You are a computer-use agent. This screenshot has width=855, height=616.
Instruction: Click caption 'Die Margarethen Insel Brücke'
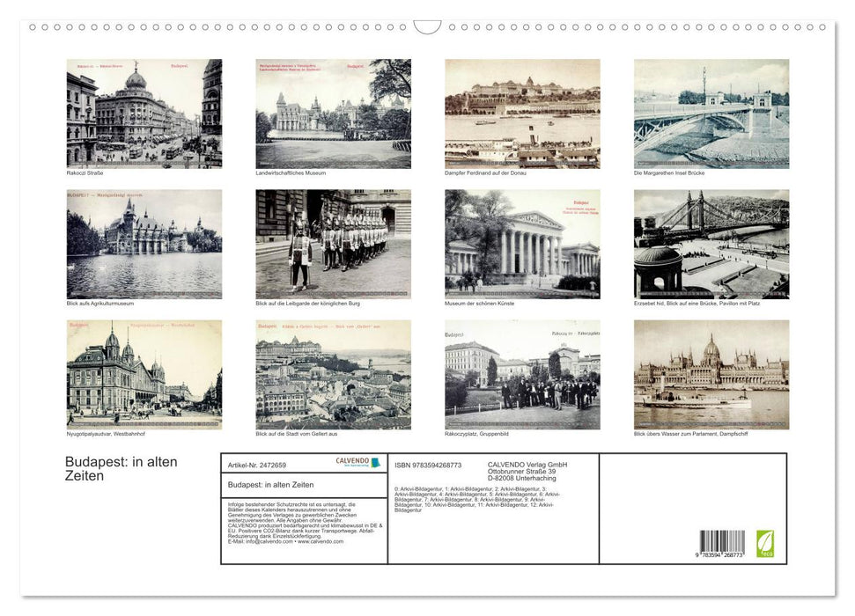coord(669,172)
